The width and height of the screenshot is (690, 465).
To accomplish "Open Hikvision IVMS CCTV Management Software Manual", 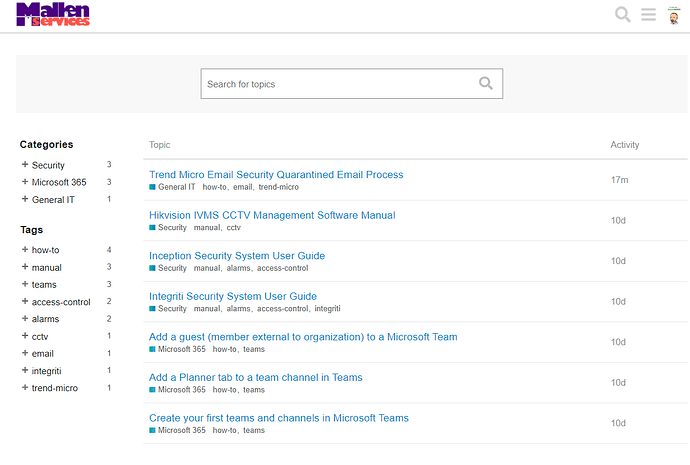I will (x=272, y=215).
